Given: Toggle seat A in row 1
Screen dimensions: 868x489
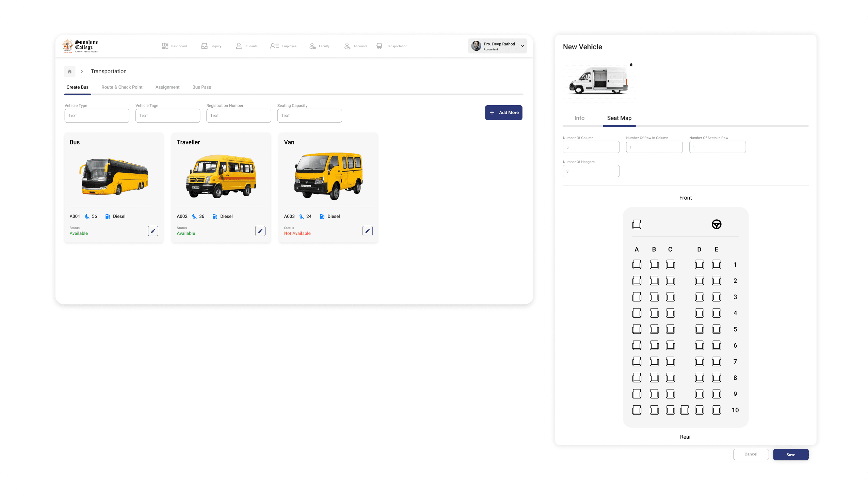Looking at the screenshot, I should (x=637, y=265).
